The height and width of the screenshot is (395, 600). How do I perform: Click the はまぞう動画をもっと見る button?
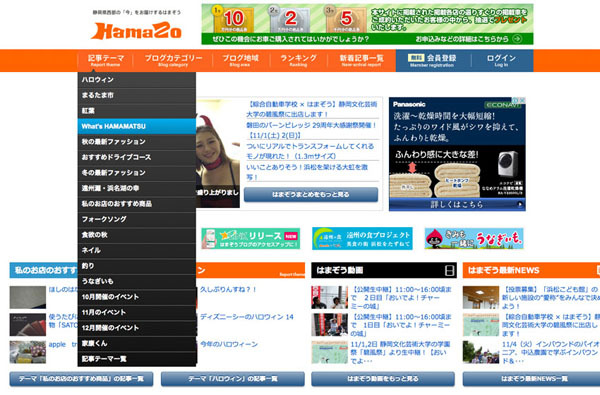point(383,379)
